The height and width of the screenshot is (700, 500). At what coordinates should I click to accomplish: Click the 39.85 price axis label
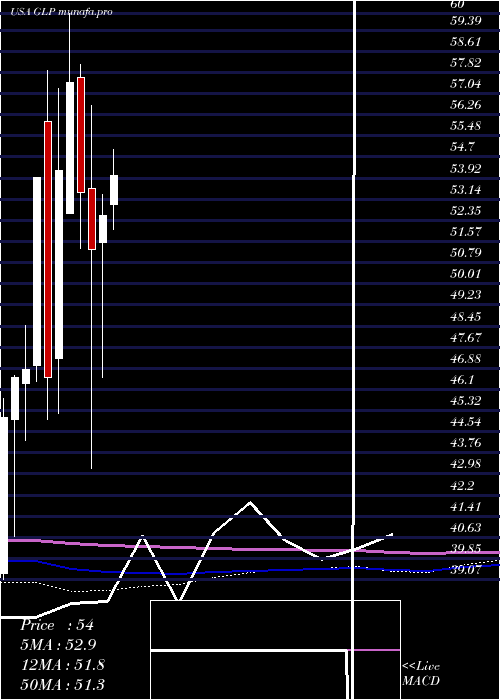(466, 549)
